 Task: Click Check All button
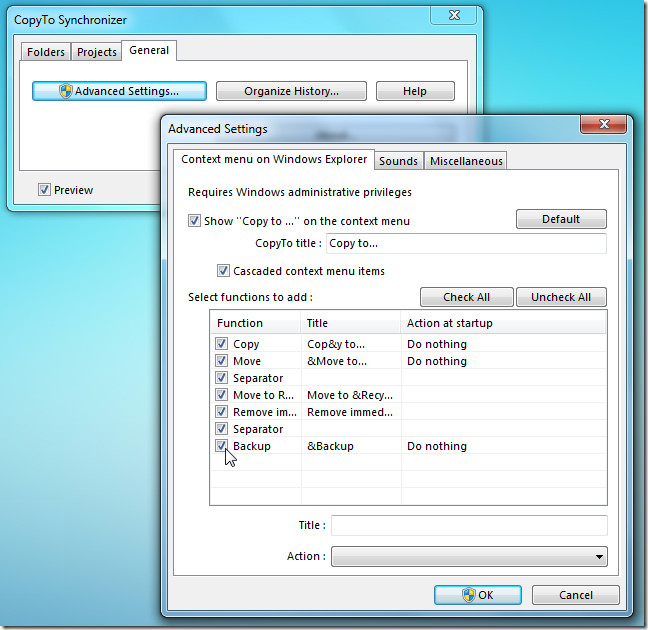(467, 297)
